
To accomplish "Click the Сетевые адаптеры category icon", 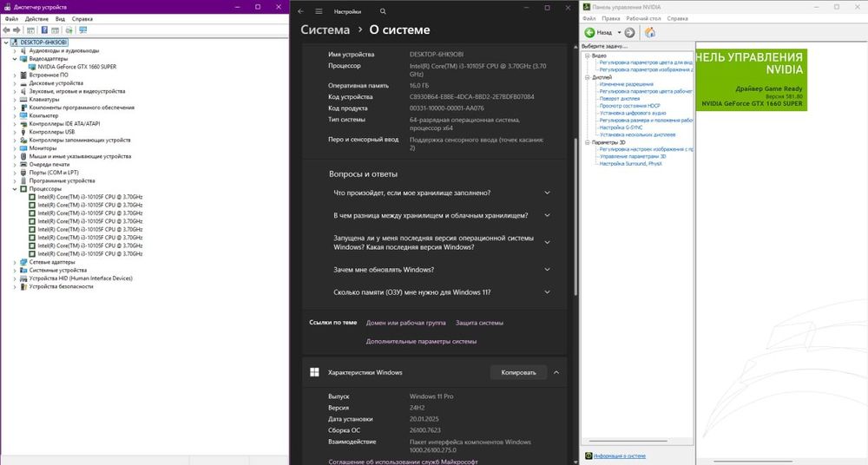I will tap(23, 262).
